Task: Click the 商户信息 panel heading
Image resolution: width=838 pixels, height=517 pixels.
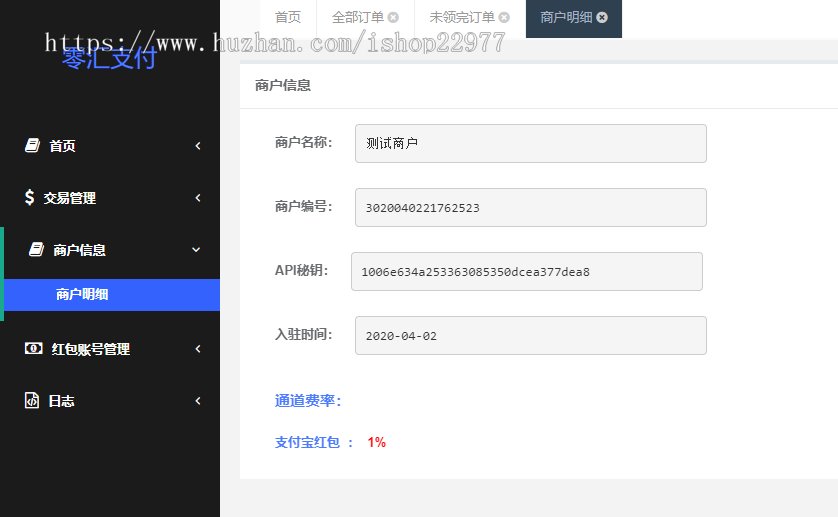Action: tap(283, 85)
